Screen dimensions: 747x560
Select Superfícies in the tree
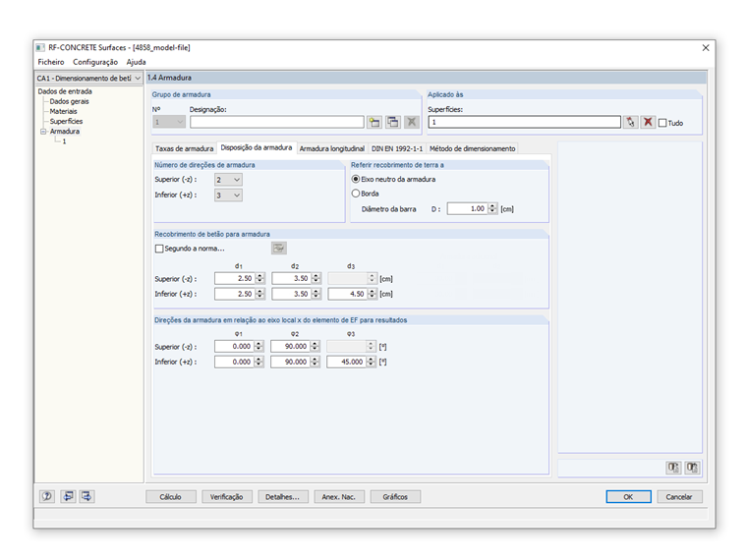[66, 122]
